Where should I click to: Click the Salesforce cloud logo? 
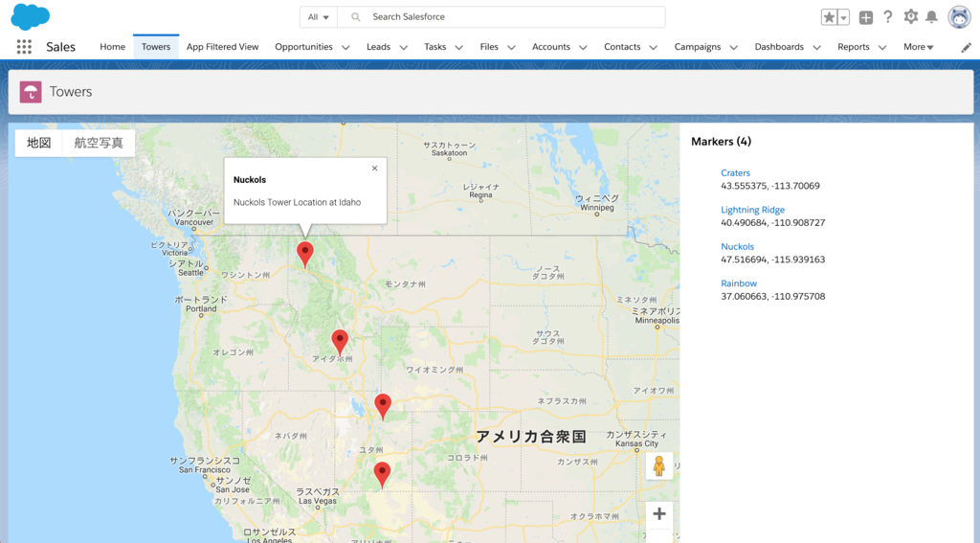point(30,16)
